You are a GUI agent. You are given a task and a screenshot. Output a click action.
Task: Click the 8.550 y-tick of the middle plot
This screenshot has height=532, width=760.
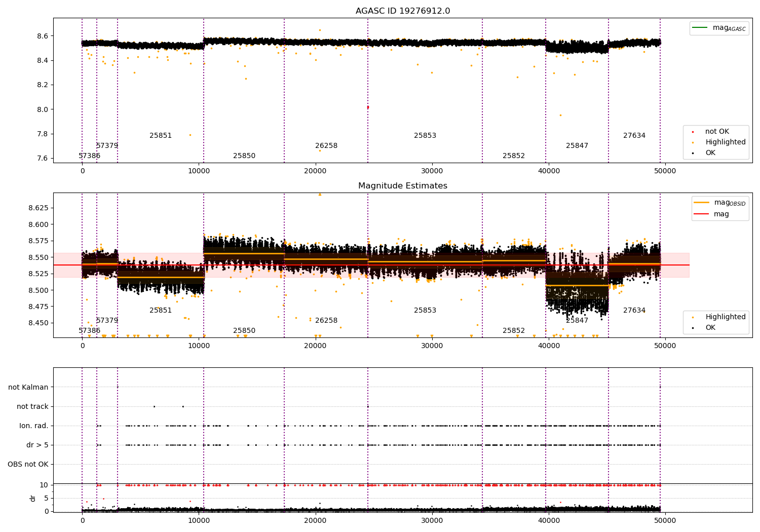39,257
